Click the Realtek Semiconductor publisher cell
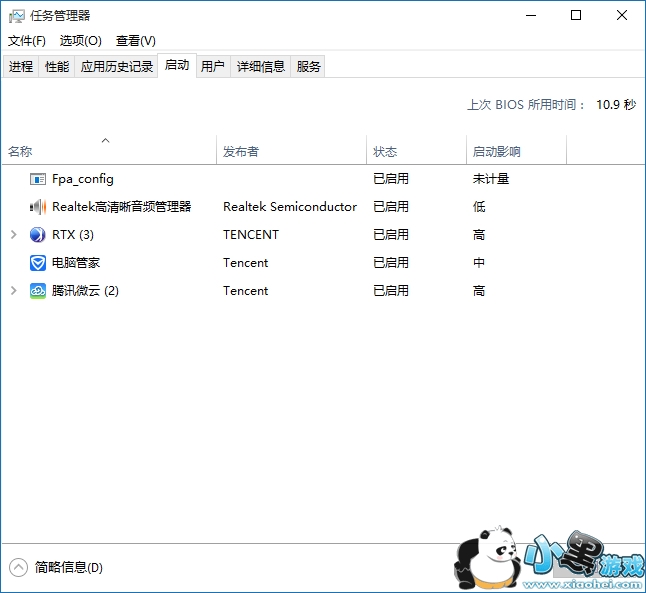Screen dimensions: 646x593 pos(290,206)
